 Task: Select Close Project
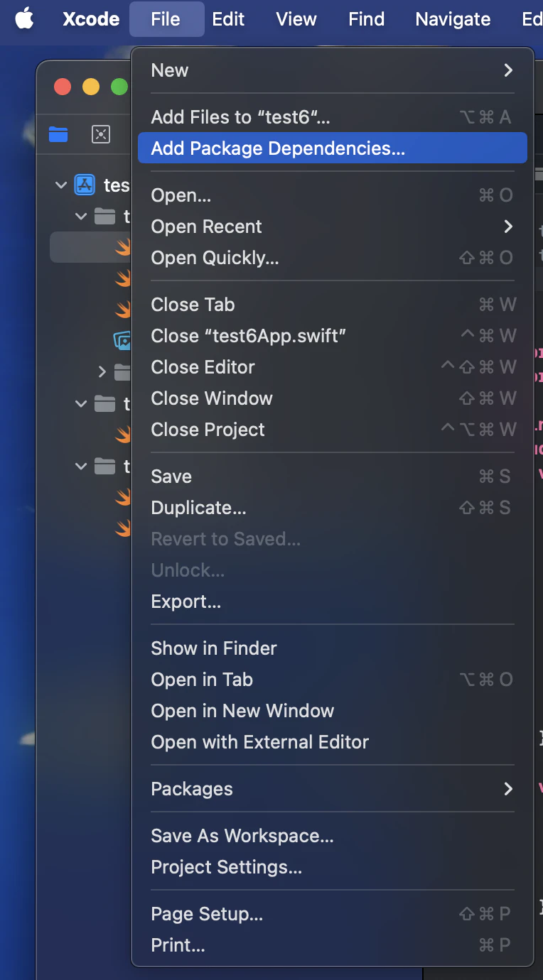333,430
